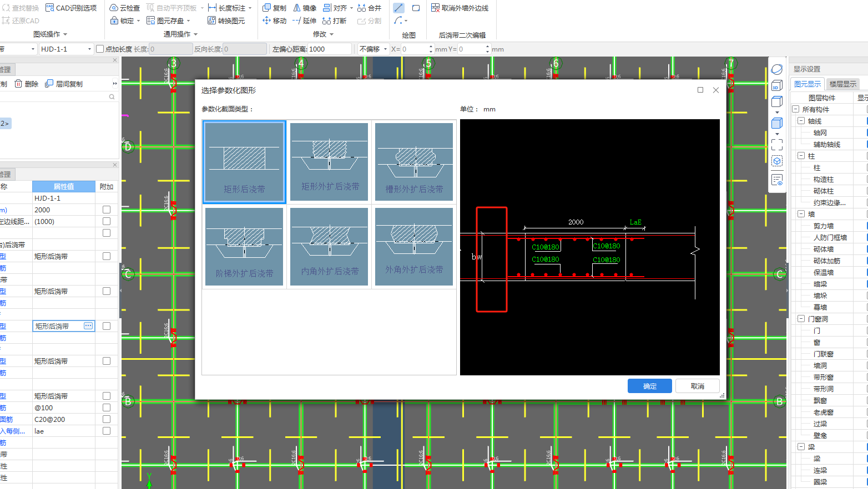Switch to 楼层显示 tab
Image resolution: width=868 pixels, height=489 pixels.
[843, 84]
